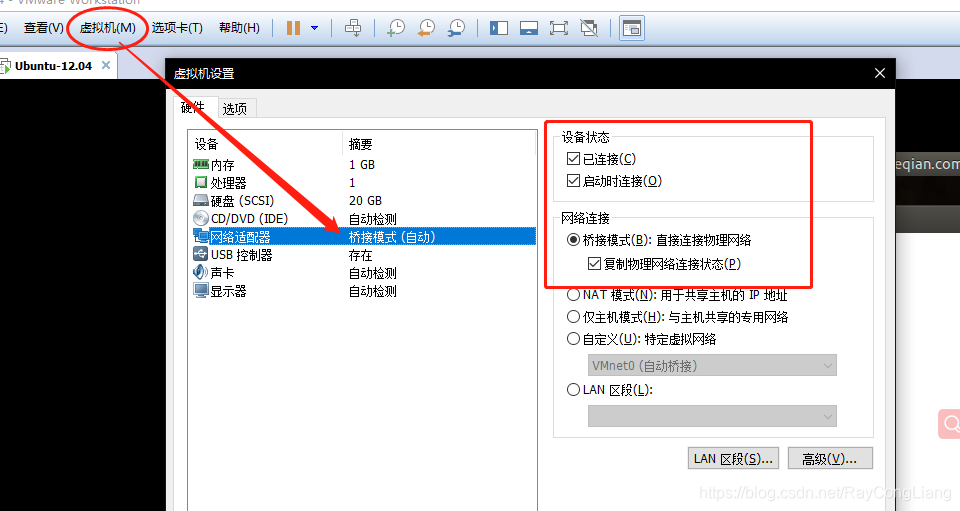Click the sound card speaker icon
960x511 pixels.
click(x=201, y=272)
